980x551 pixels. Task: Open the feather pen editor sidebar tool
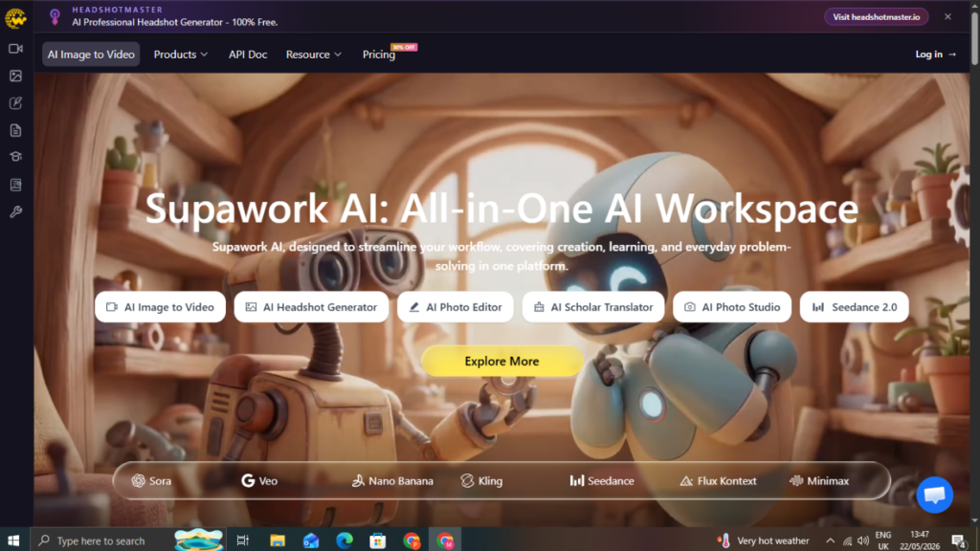click(x=15, y=103)
